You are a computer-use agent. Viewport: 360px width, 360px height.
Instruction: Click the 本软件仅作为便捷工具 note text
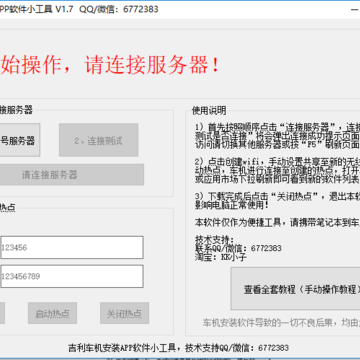pyautogui.click(x=277, y=222)
